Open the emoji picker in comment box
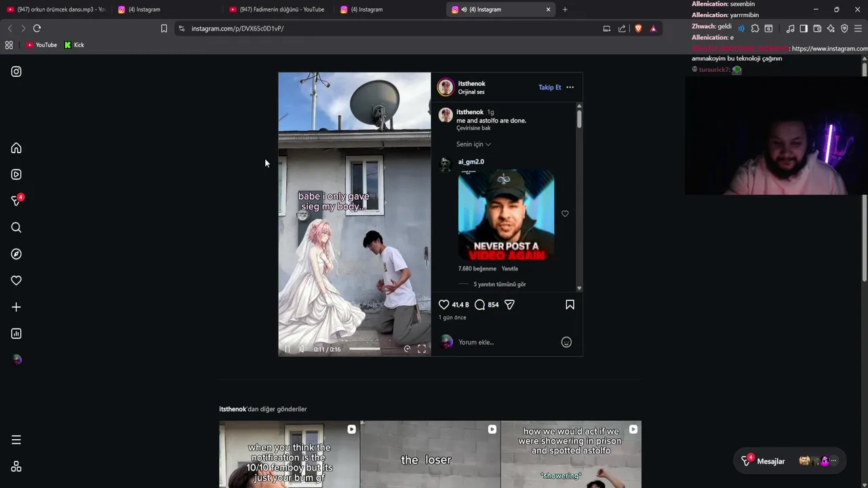This screenshot has height=488, width=868. point(566,342)
